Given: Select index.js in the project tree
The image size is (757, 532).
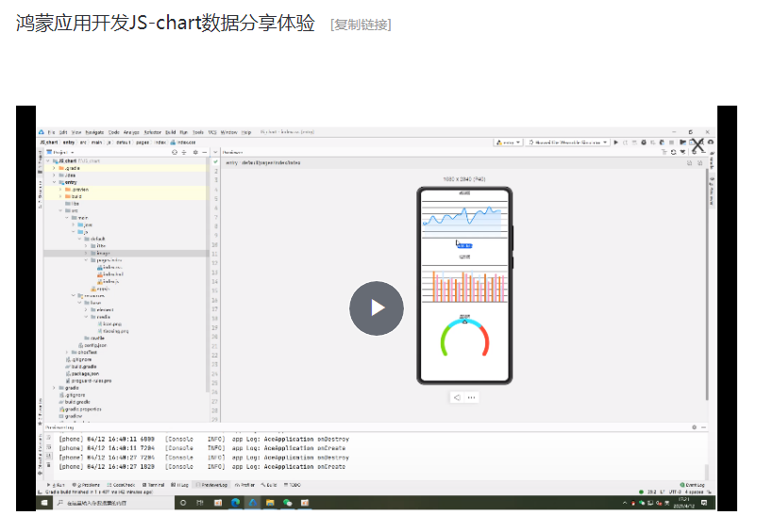Looking at the screenshot, I should 109,281.
